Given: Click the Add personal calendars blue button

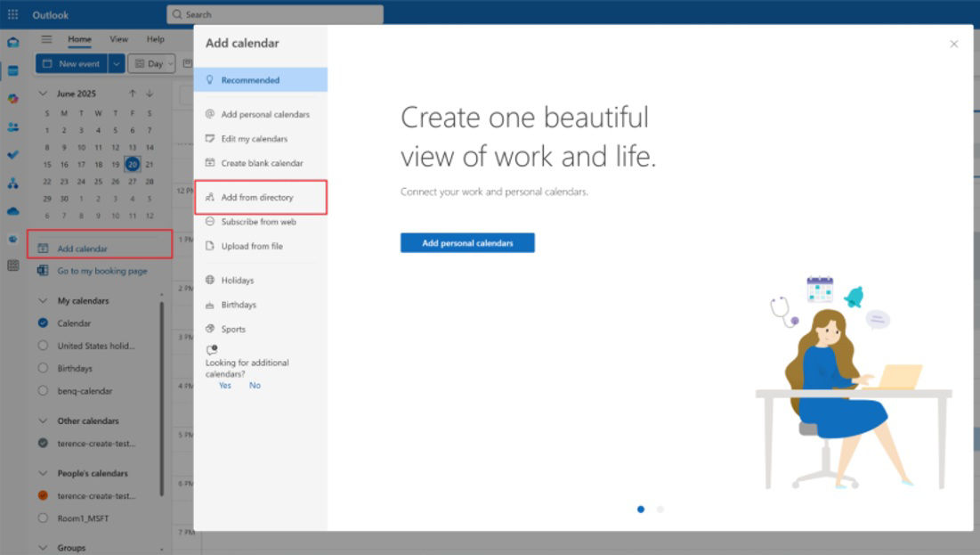Looking at the screenshot, I should pos(467,243).
